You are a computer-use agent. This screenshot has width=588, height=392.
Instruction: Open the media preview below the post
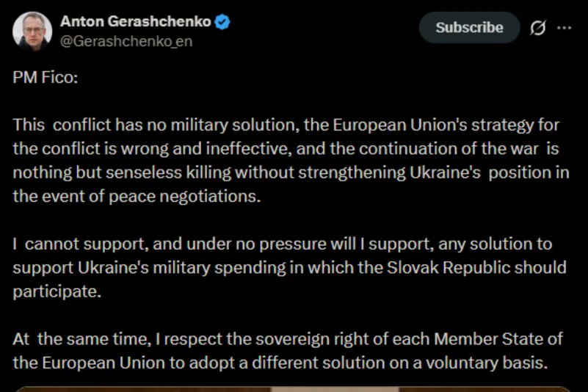click(x=294, y=388)
